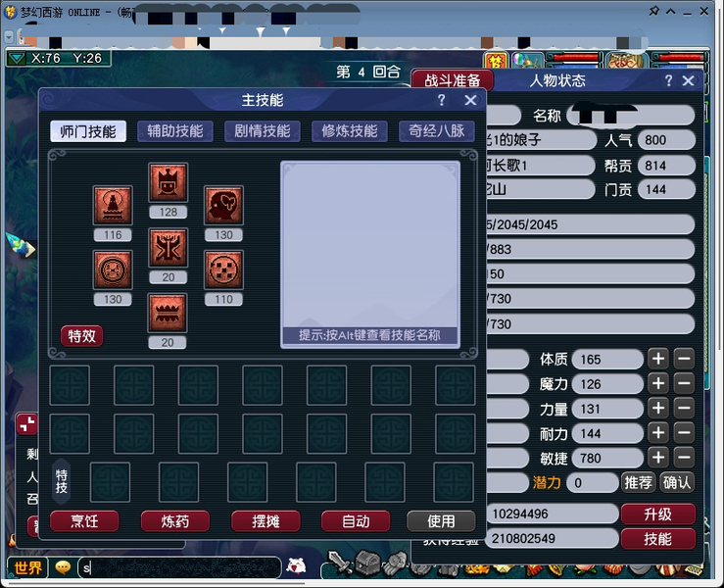Viewport: 724px width, 588px height.
Task: Close the 人物状态 character status window
Action: pyautogui.click(x=688, y=80)
